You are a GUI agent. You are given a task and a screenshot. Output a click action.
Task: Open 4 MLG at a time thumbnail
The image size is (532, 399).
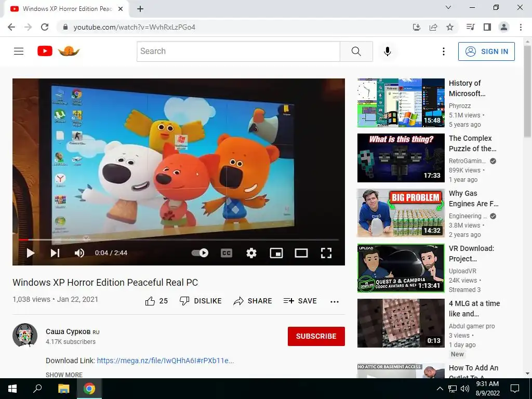[x=401, y=323]
